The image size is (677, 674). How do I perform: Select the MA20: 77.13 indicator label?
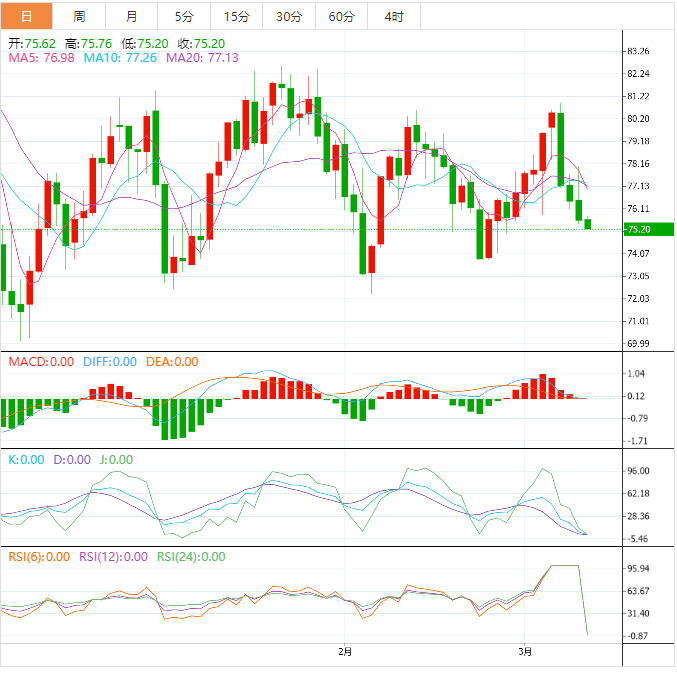tap(203, 58)
